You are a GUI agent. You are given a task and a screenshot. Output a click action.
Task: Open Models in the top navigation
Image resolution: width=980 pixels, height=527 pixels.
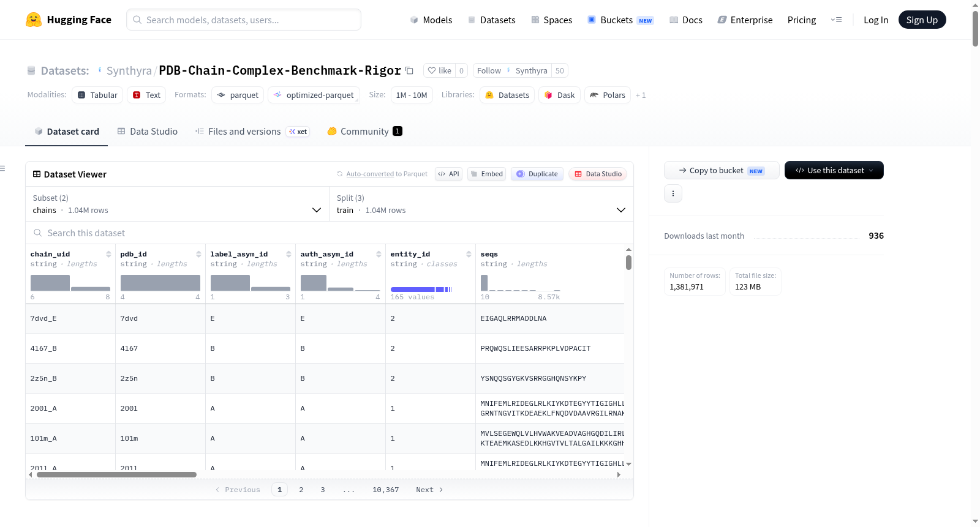click(x=431, y=20)
